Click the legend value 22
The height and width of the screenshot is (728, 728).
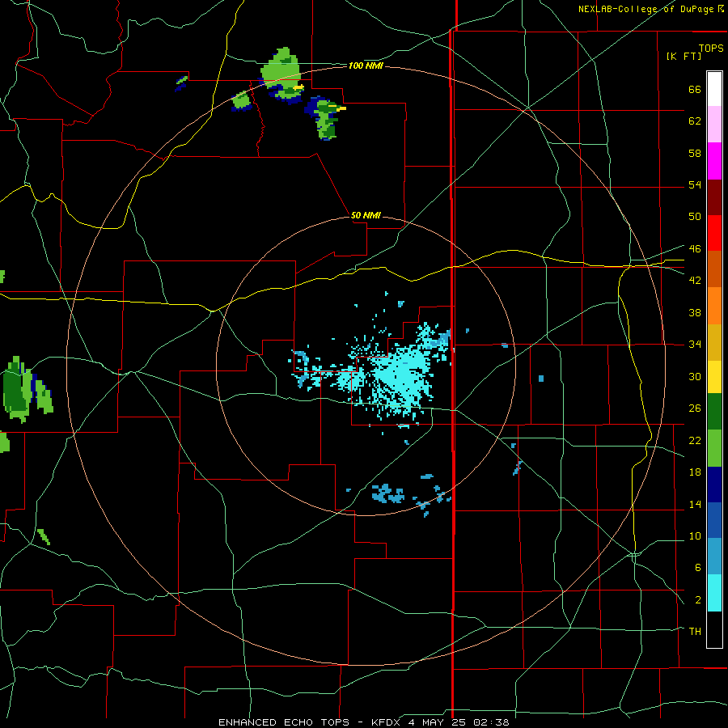tap(695, 440)
